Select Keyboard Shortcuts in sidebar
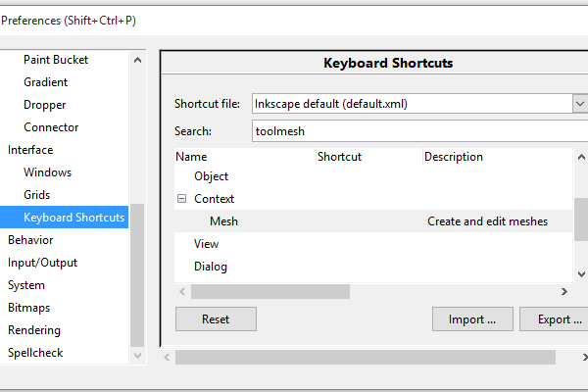This screenshot has width=588, height=392. 64,218
